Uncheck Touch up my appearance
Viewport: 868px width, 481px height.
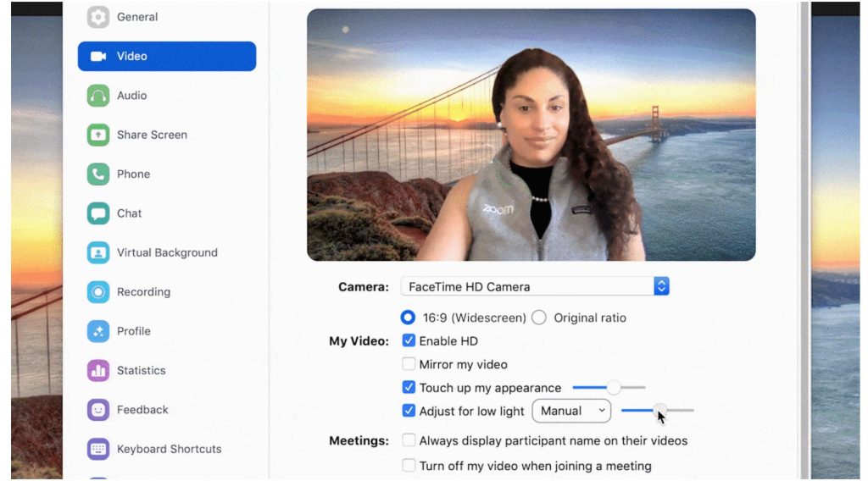pyautogui.click(x=409, y=388)
